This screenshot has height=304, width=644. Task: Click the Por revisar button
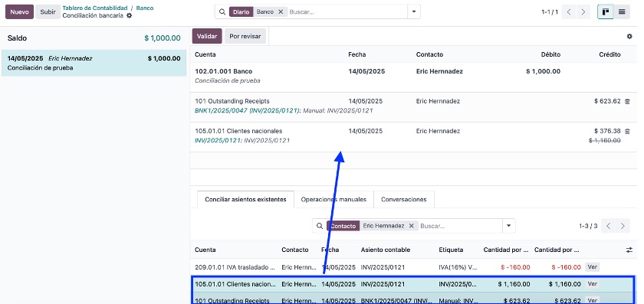pos(245,36)
